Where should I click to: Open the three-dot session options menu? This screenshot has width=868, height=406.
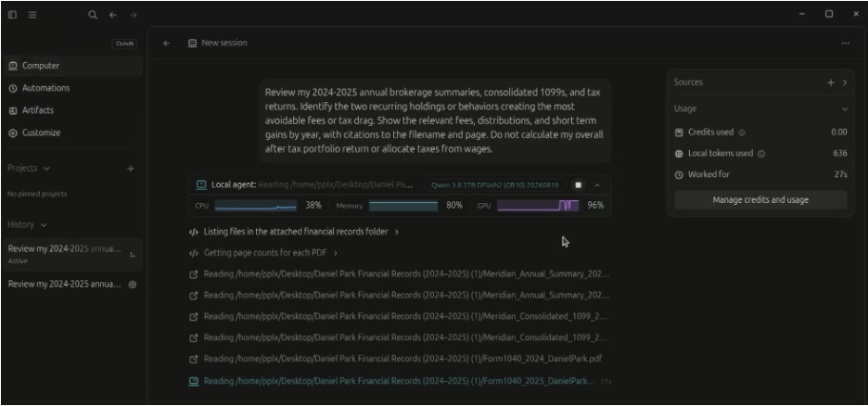(846, 44)
